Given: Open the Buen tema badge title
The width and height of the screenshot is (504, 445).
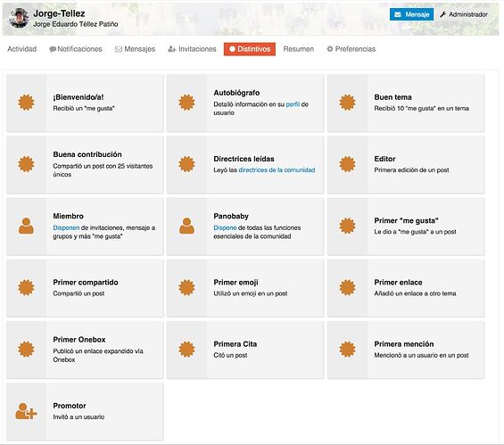Looking at the screenshot, I should click(392, 97).
